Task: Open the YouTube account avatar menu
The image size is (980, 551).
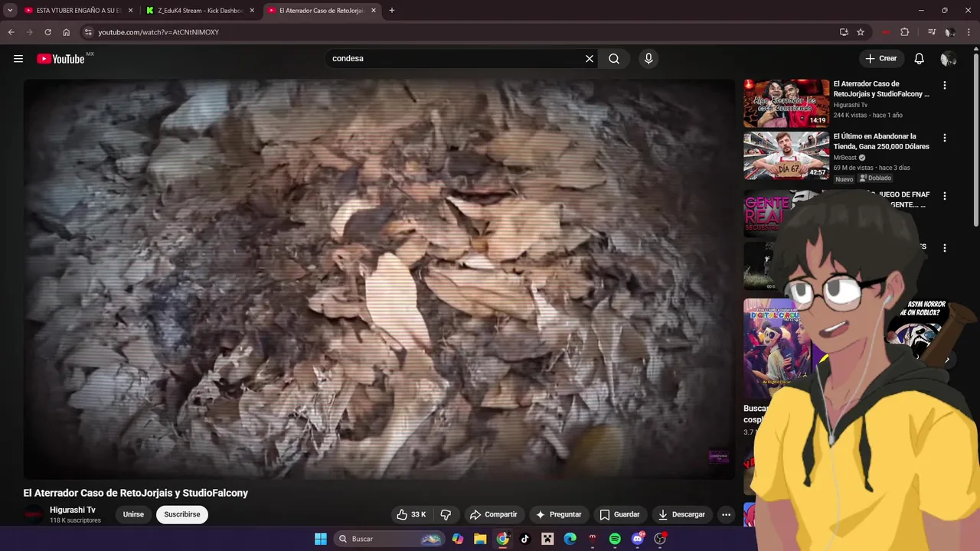Action: 948,59
